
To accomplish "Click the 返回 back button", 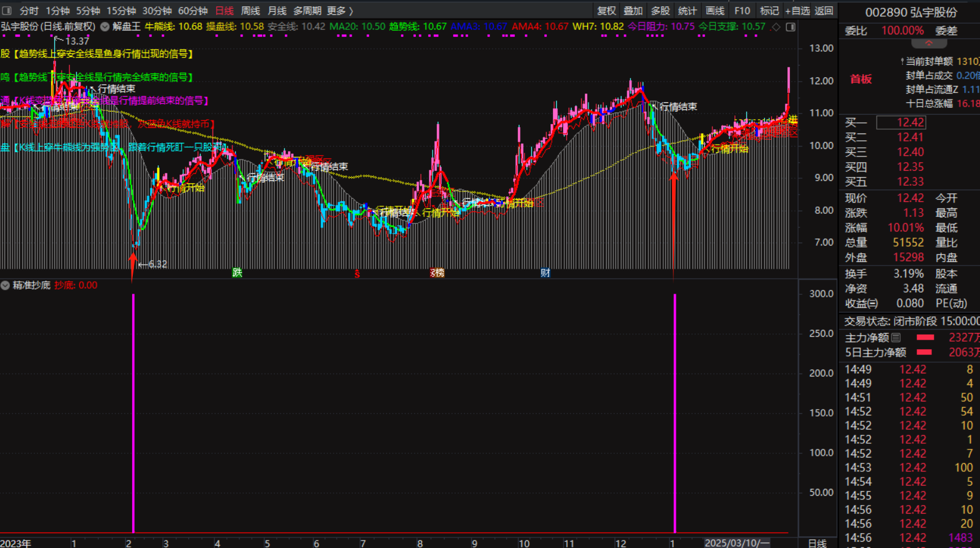I will pyautogui.click(x=824, y=11).
